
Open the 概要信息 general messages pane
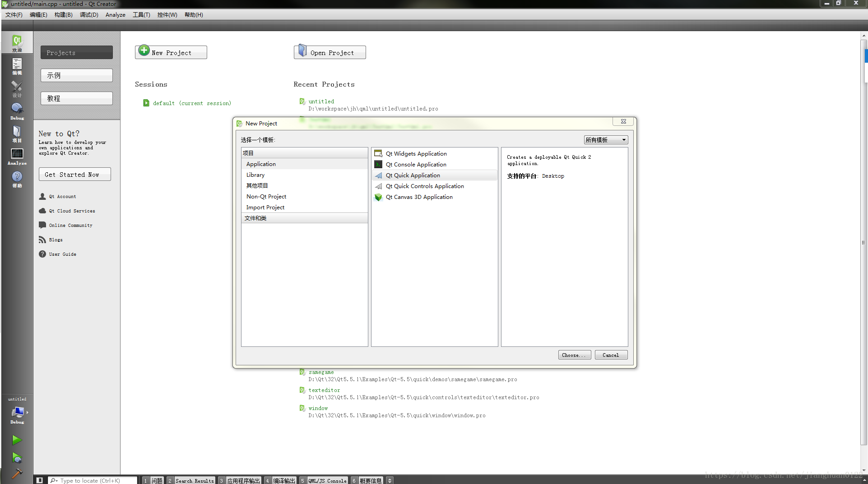click(x=367, y=480)
